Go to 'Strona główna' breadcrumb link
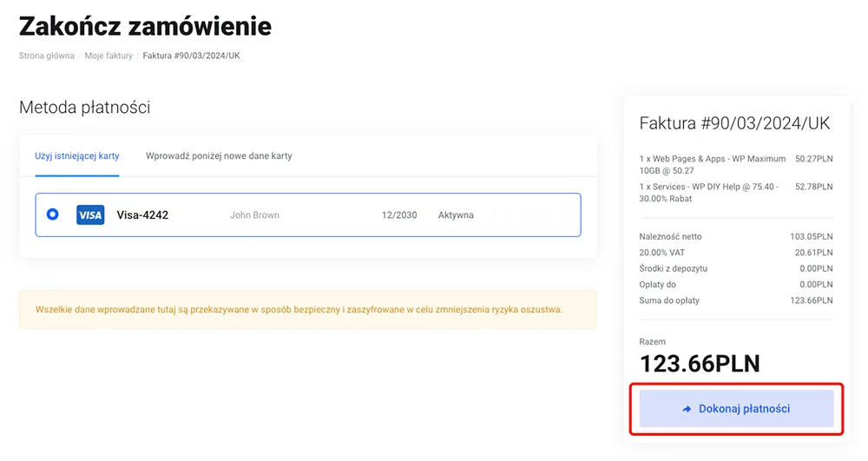 [47, 56]
